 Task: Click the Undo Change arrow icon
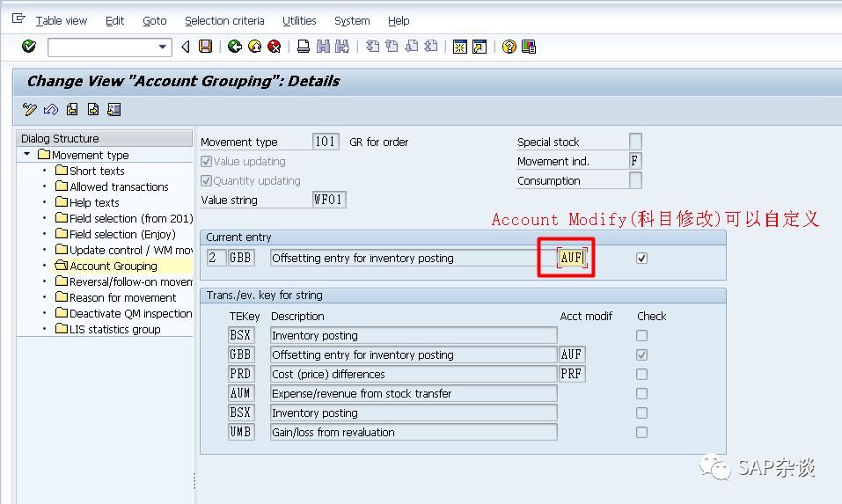(x=51, y=109)
